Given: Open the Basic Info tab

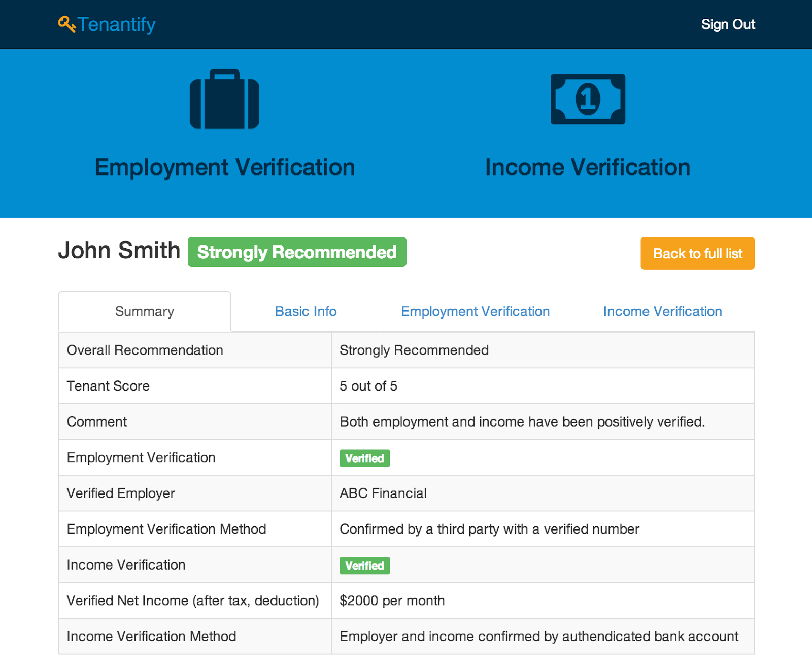Looking at the screenshot, I should 306,311.
